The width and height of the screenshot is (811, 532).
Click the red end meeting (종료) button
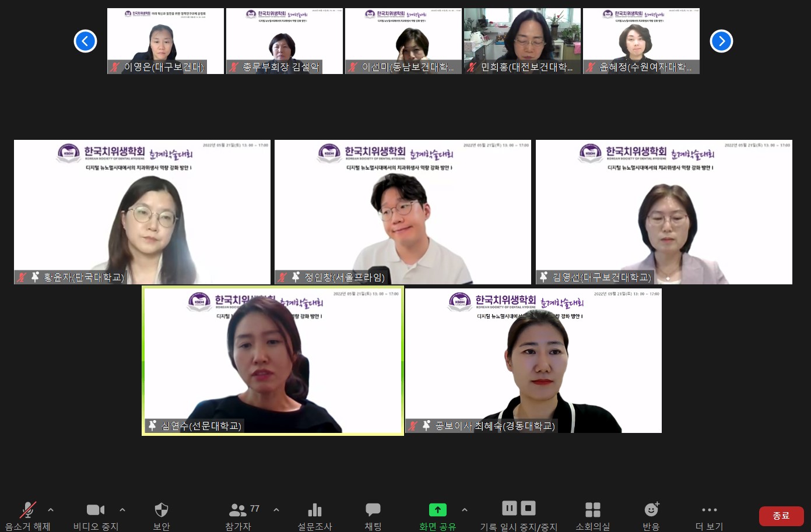pyautogui.click(x=781, y=516)
